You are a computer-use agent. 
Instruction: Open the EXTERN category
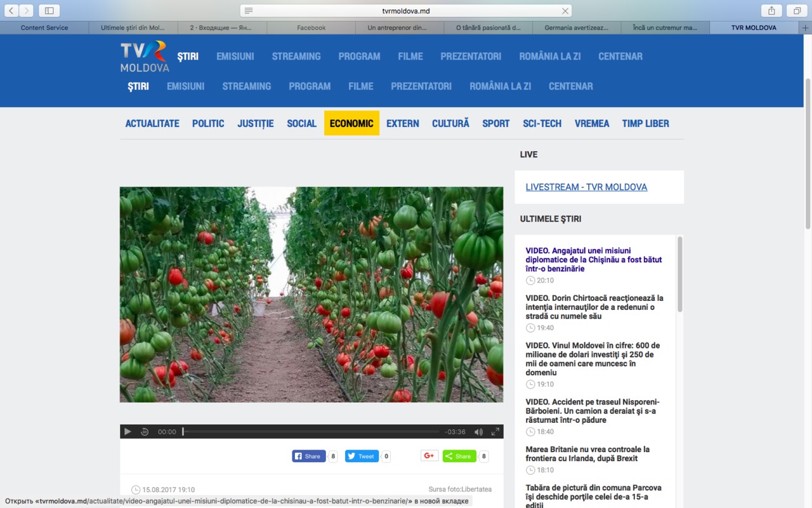tap(403, 123)
